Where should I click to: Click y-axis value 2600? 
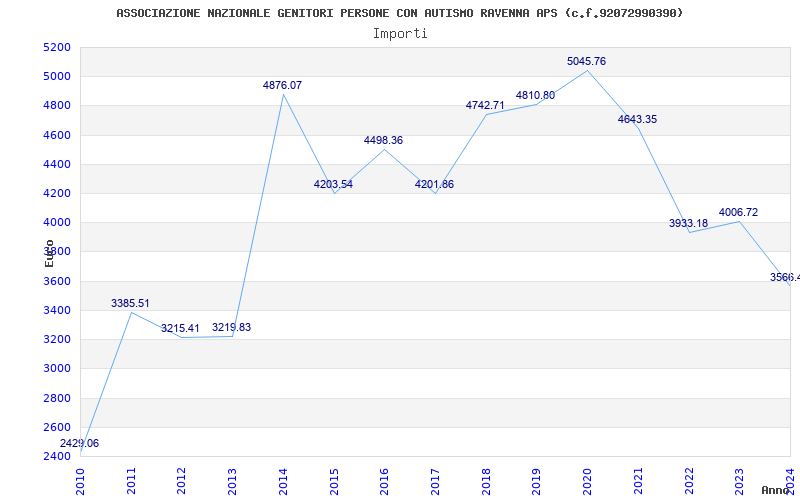pyautogui.click(x=58, y=427)
